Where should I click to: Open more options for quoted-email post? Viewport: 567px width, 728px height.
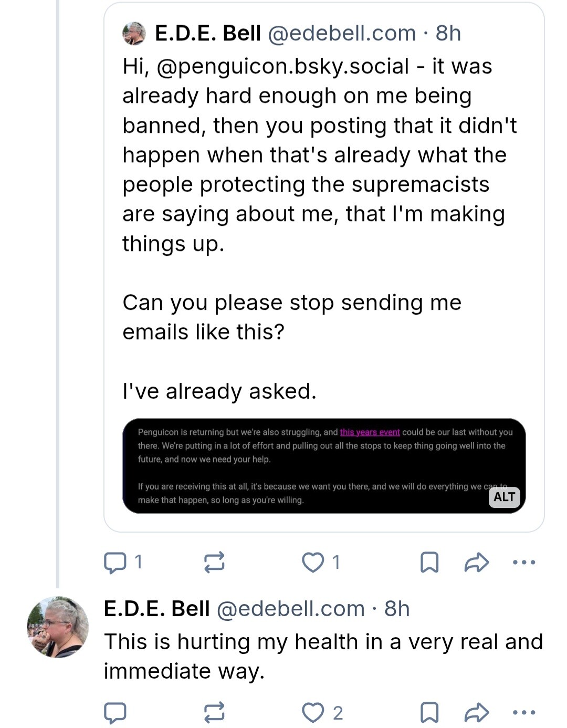point(524,562)
